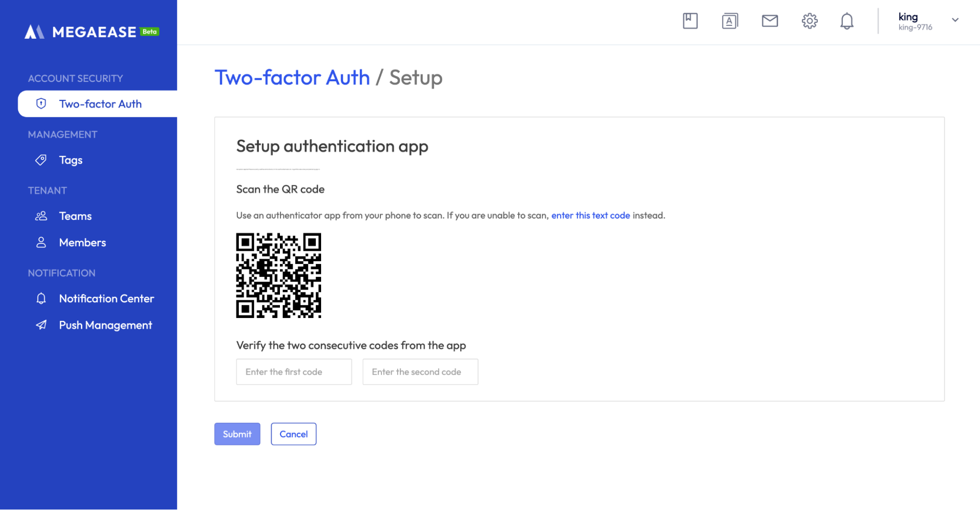The width and height of the screenshot is (980, 510).
Task: Focus the second code input field
Action: 420,372
